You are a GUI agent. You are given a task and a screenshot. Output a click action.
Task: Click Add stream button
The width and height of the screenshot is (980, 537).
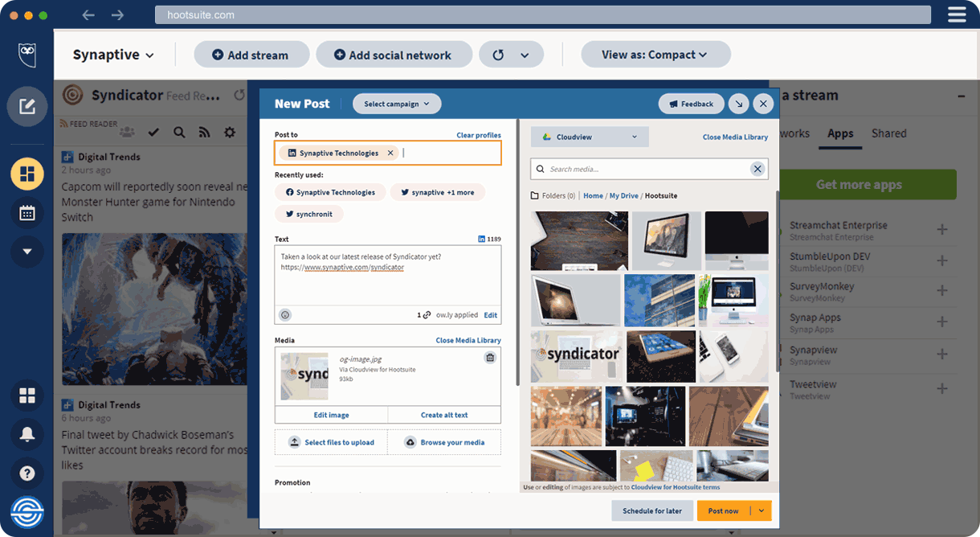pyautogui.click(x=251, y=55)
